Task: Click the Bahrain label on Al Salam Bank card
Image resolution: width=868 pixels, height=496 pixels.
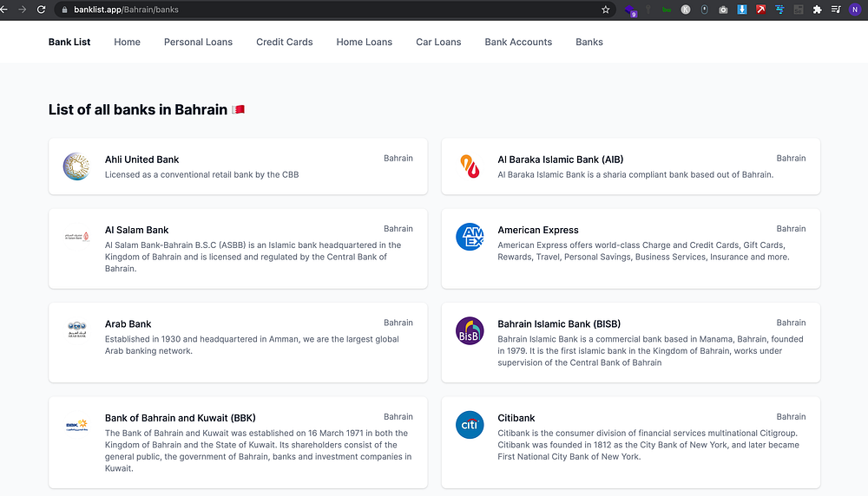Action: point(398,229)
